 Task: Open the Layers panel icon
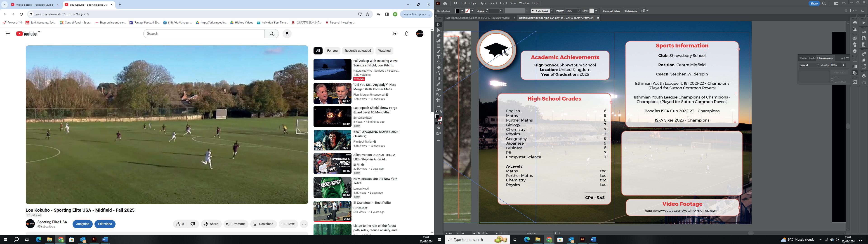(864, 76)
